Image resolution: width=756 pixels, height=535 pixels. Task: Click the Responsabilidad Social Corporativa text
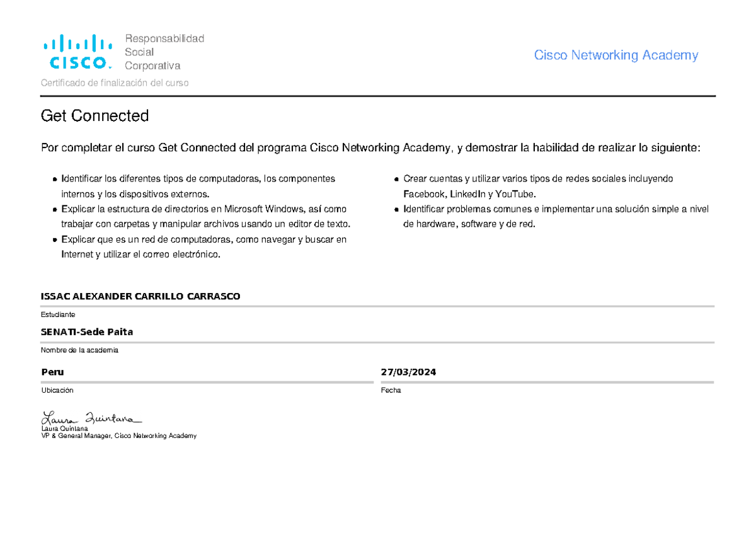[x=163, y=52]
